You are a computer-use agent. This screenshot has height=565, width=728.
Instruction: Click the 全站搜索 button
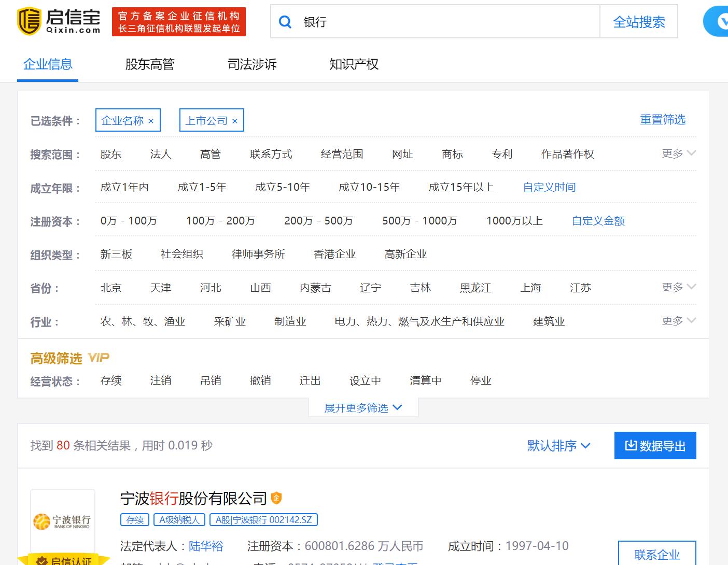click(639, 22)
